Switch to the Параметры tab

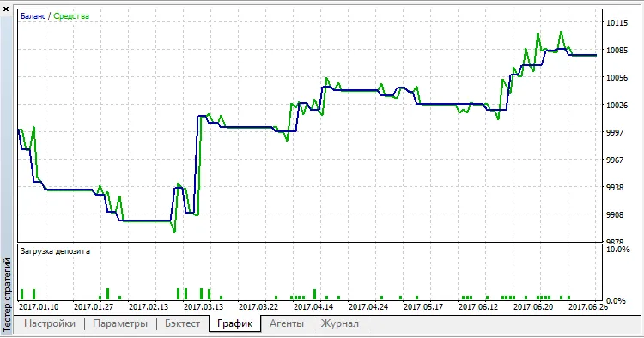point(120,323)
